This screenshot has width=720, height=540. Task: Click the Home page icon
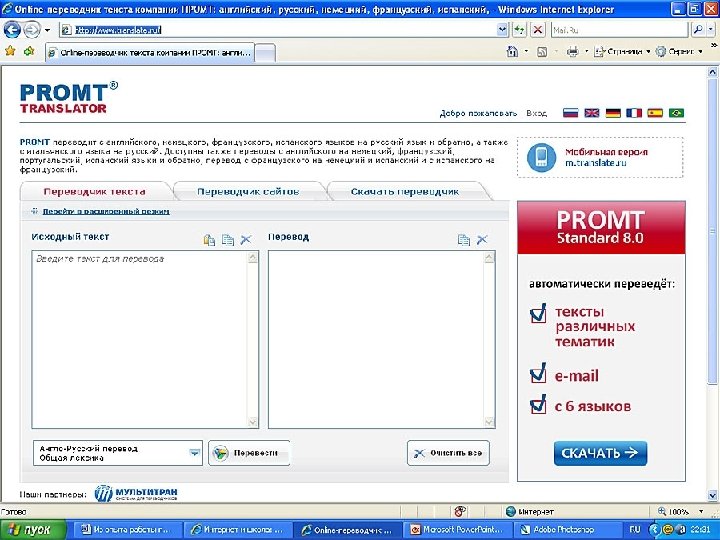pos(512,51)
